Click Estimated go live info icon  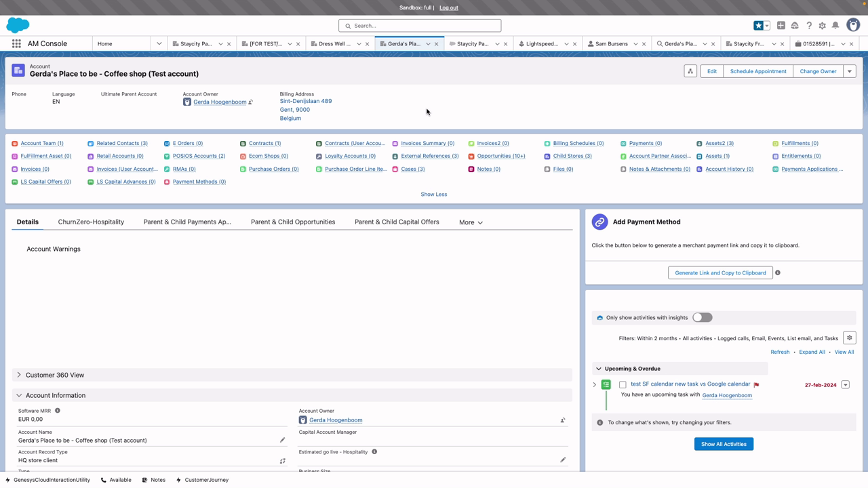374,452
